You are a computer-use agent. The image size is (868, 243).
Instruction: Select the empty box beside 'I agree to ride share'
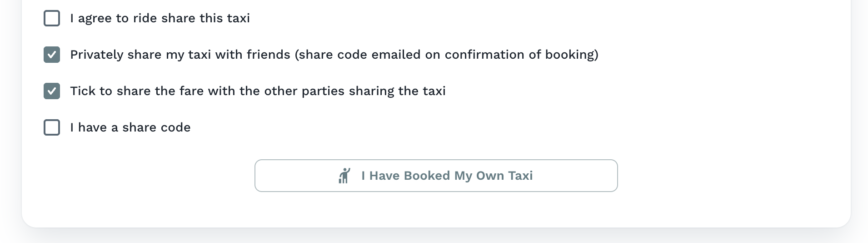pyautogui.click(x=52, y=18)
